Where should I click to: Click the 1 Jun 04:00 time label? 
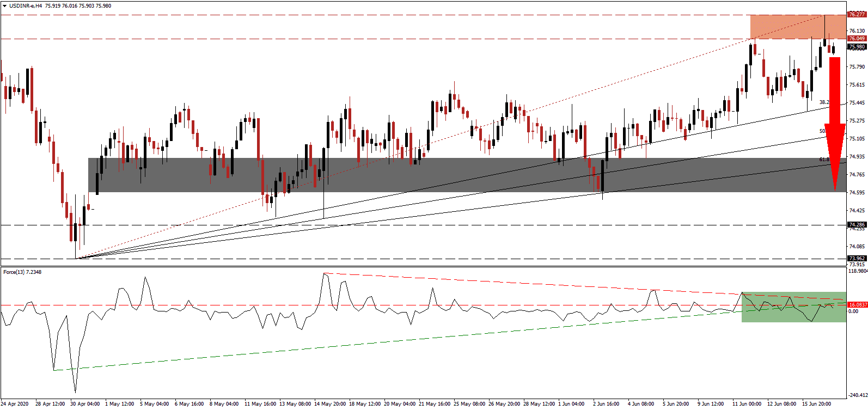pos(572,404)
